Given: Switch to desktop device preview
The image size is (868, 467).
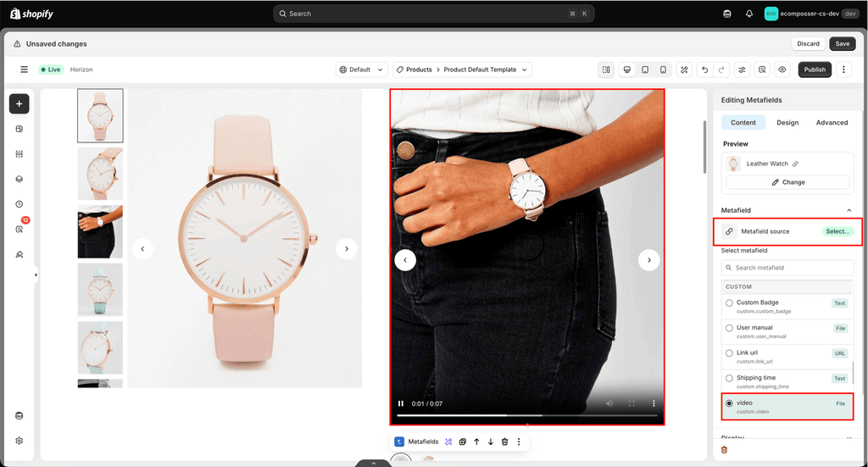Looking at the screenshot, I should coord(627,69).
